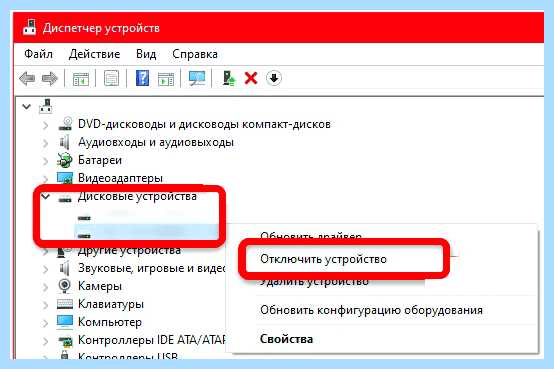This screenshot has height=369, width=554.
Task: Toggle the console tree pane toolbar icon
Action: 81,78
